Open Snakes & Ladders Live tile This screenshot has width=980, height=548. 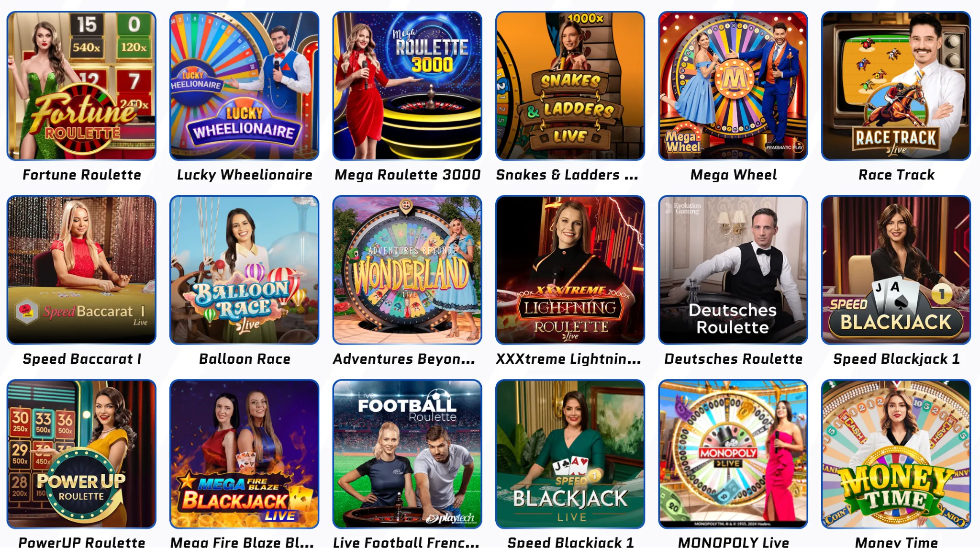pyautogui.click(x=570, y=86)
